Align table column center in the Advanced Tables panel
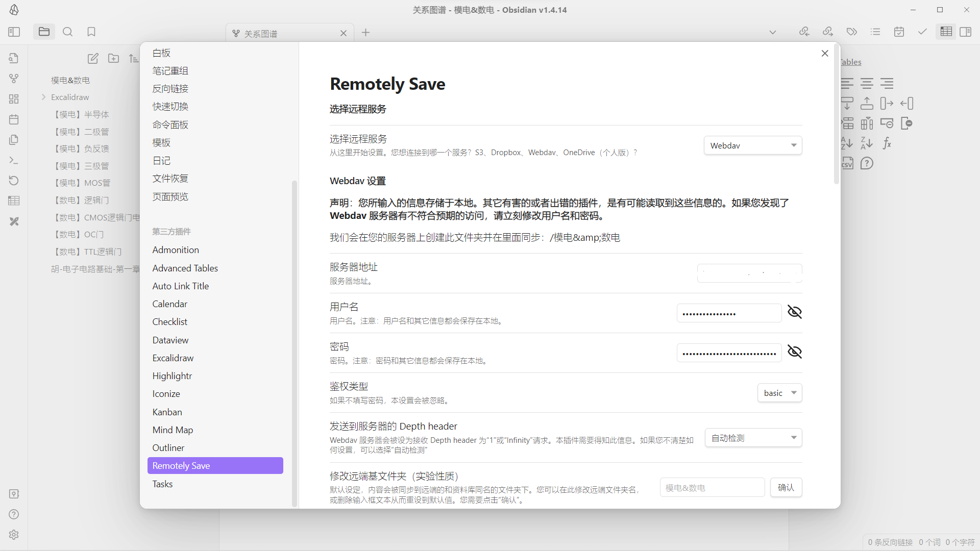This screenshot has width=980, height=551. tap(867, 84)
